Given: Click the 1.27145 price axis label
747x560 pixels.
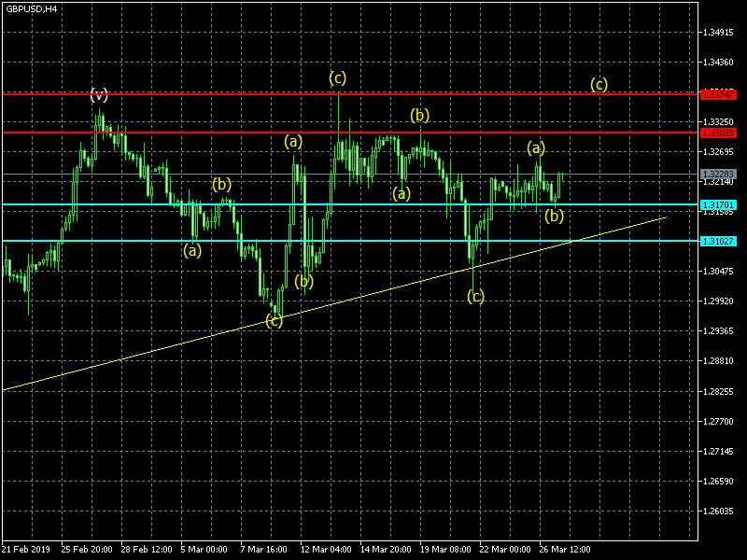Looking at the screenshot, I should tap(718, 451).
